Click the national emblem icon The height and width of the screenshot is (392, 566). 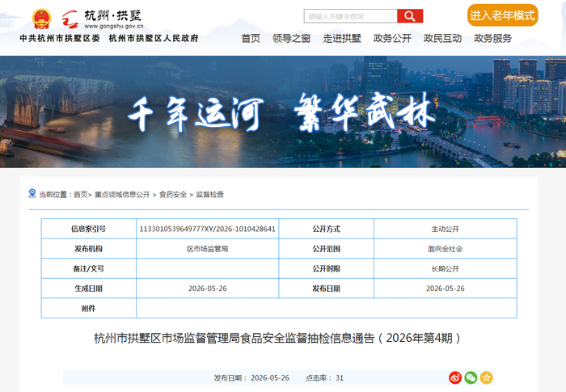[41, 19]
